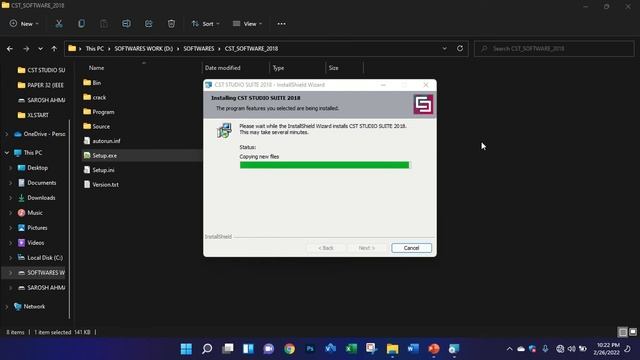Select the autorun.inf file
The width and height of the screenshot is (640, 360).
point(106,141)
